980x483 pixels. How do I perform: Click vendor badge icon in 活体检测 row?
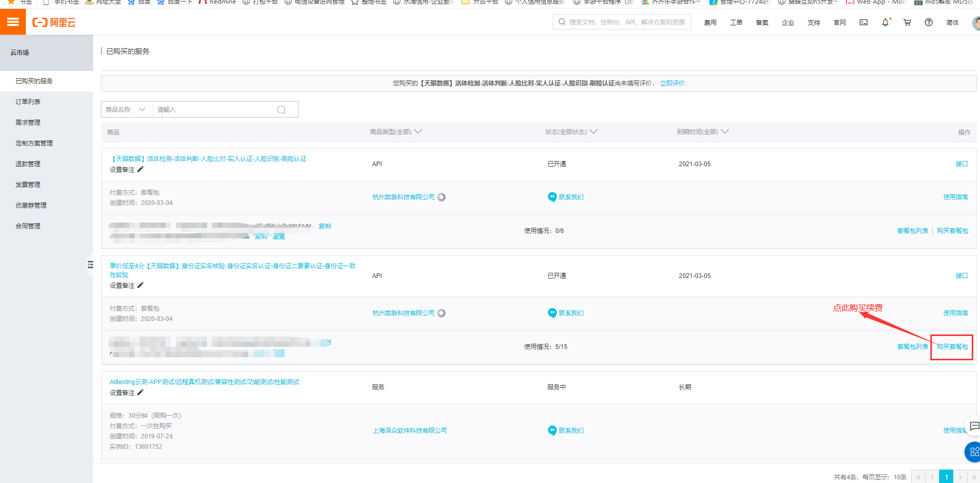point(441,197)
